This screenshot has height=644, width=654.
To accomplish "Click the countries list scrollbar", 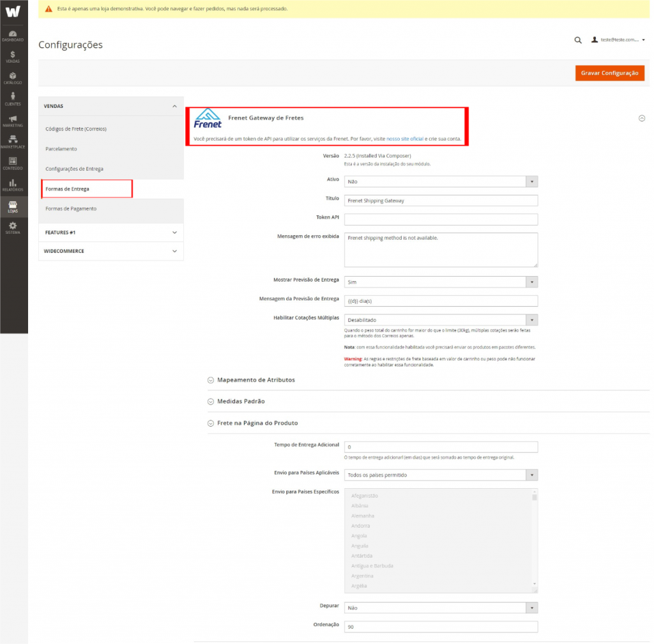I will [x=535, y=539].
